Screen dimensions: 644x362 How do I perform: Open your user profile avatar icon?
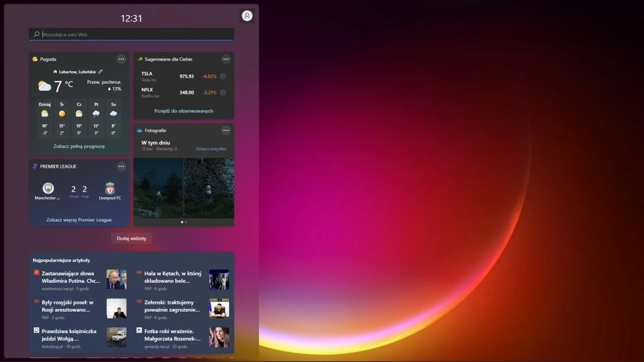pyautogui.click(x=247, y=16)
